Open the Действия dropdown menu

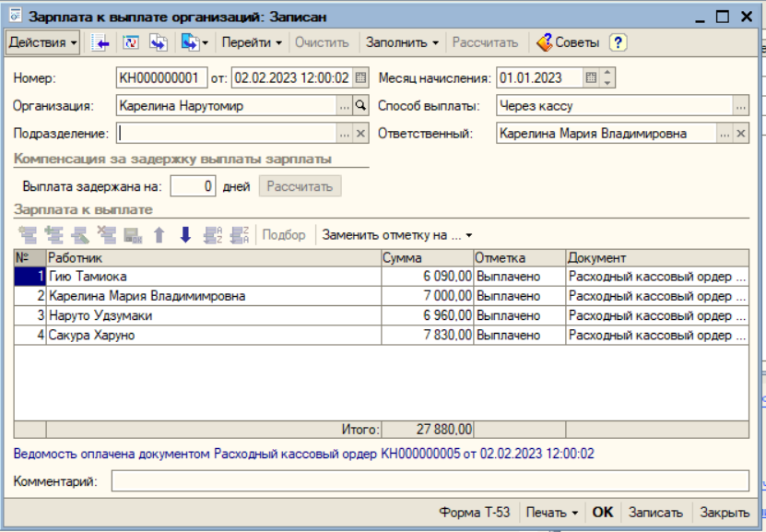click(42, 42)
